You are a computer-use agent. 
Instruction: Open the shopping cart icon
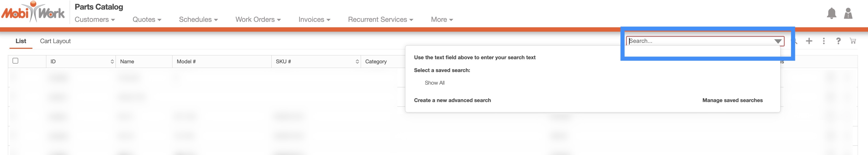pos(852,41)
